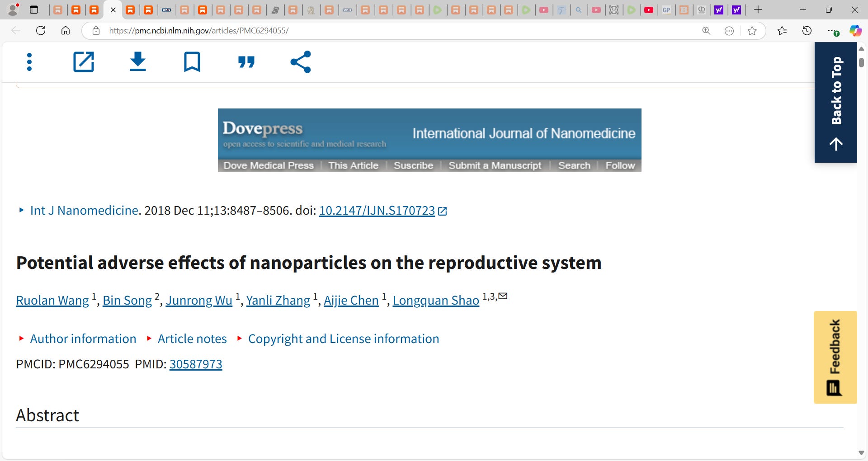Switch to the chess knight icon tab
Image resolution: width=868 pixels, height=461 pixels.
click(311, 10)
